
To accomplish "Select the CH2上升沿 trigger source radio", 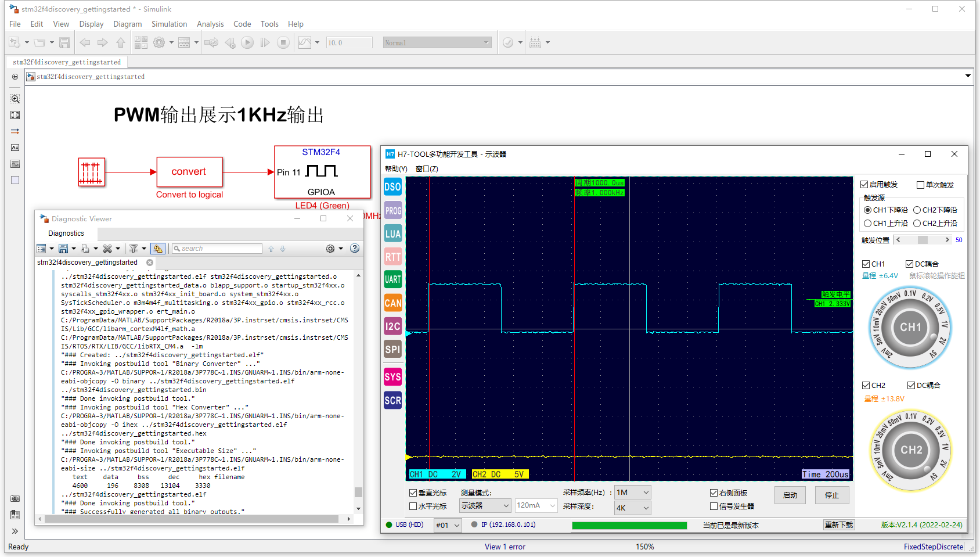I will coord(917,223).
